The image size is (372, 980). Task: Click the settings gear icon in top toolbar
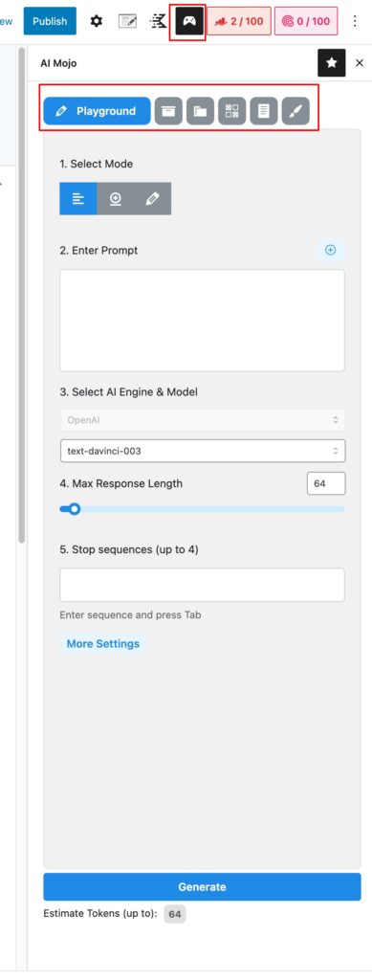pos(96,21)
